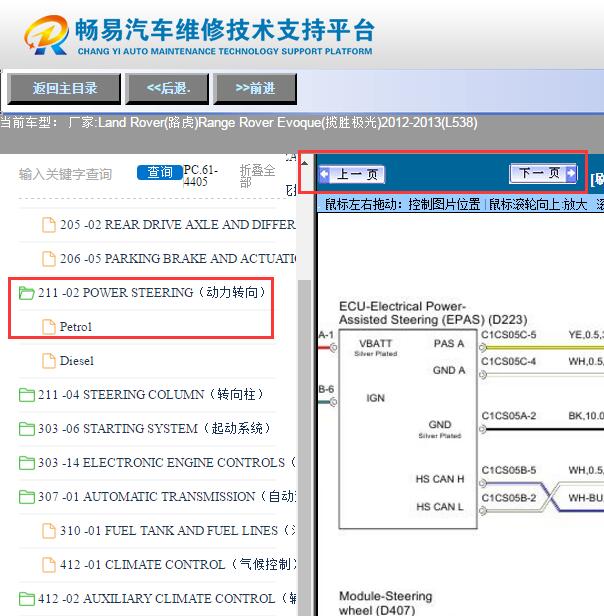Click the IGN pin label
The image size is (604, 616).
click(375, 398)
